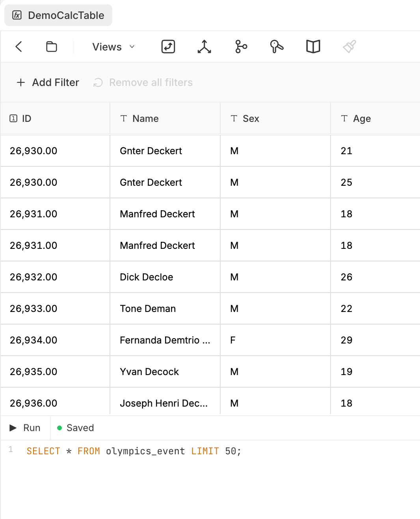Select the age cell 25
Screen dimensions: 420x519
tap(375, 182)
